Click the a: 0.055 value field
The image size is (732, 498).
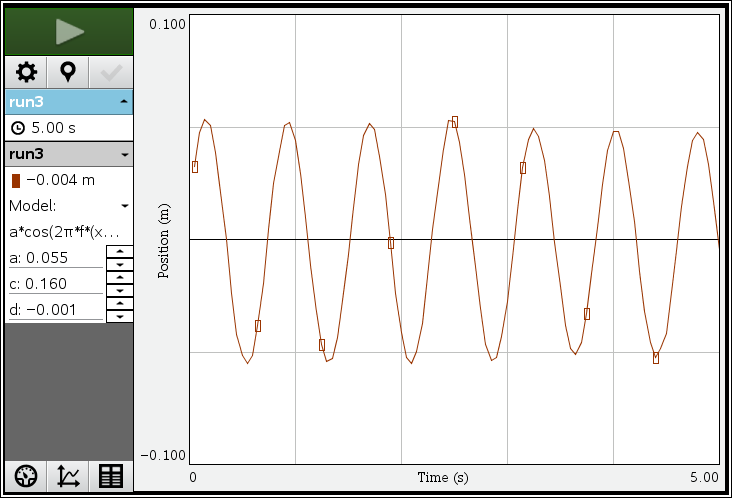click(55, 258)
